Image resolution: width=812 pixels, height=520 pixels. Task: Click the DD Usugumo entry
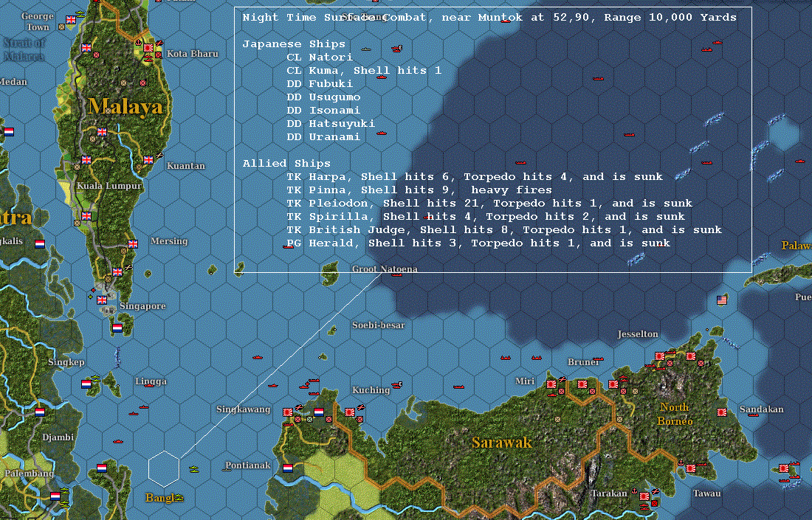323,97
